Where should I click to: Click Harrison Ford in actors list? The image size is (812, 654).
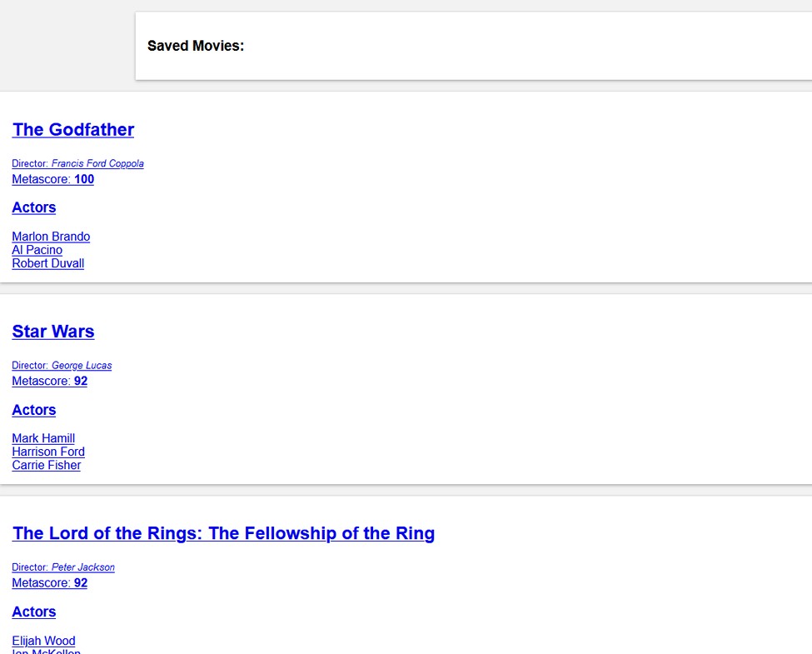point(48,452)
